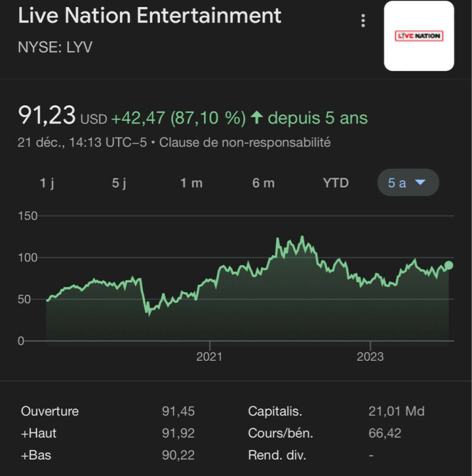472x476 pixels.
Task: Click the green up arrow indicator
Action: 257,118
